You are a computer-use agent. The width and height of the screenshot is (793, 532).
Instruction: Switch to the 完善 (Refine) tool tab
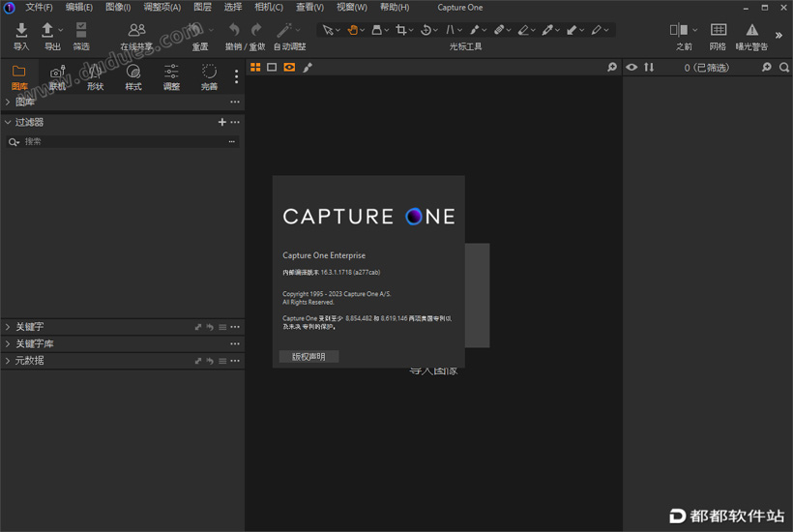[x=210, y=77]
